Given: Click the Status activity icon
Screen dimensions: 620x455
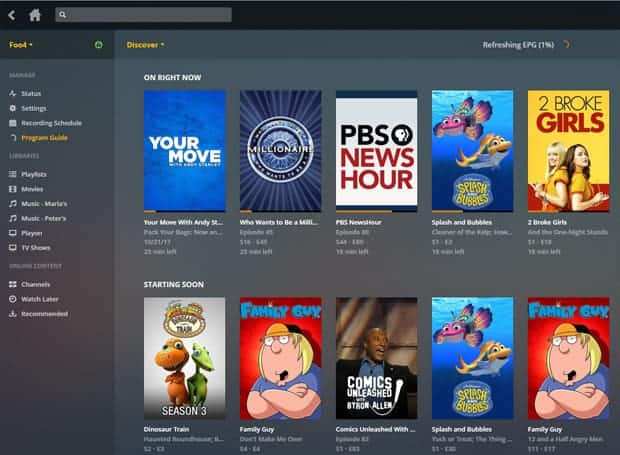Looking at the screenshot, I should click(x=13, y=93).
